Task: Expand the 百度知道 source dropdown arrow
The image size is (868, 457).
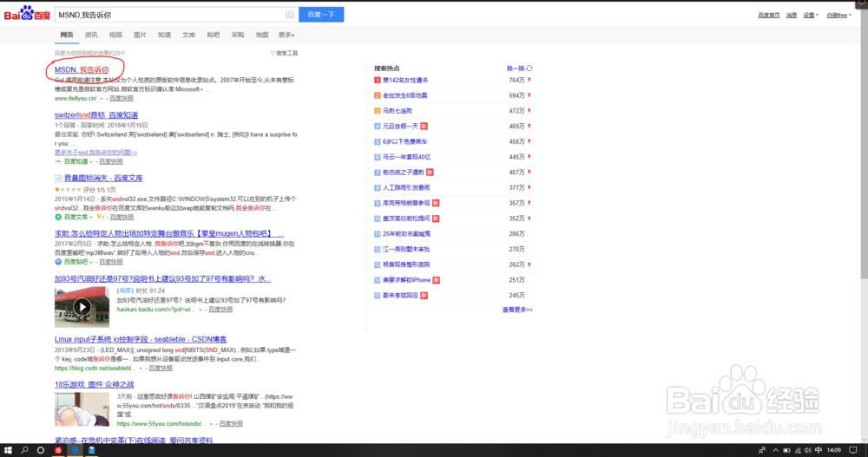Action: pyautogui.click(x=91, y=161)
